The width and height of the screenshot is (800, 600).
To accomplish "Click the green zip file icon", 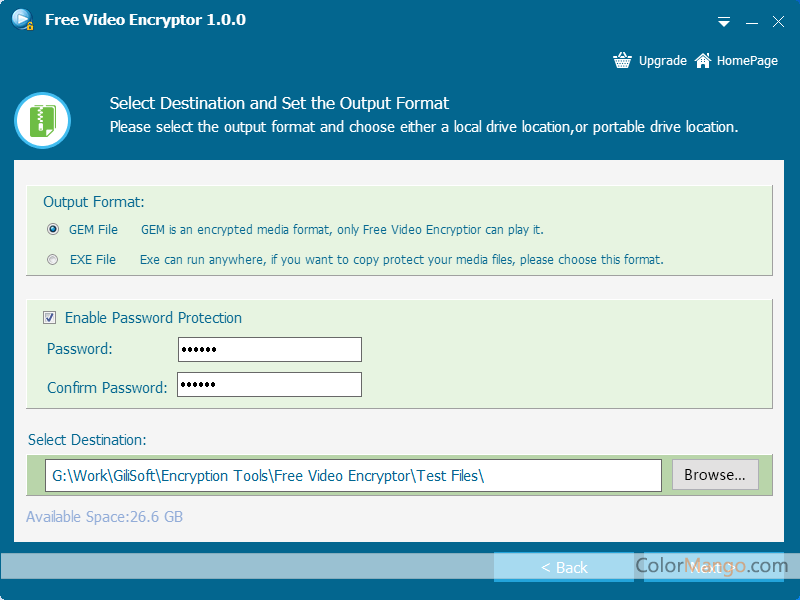I will (42, 120).
